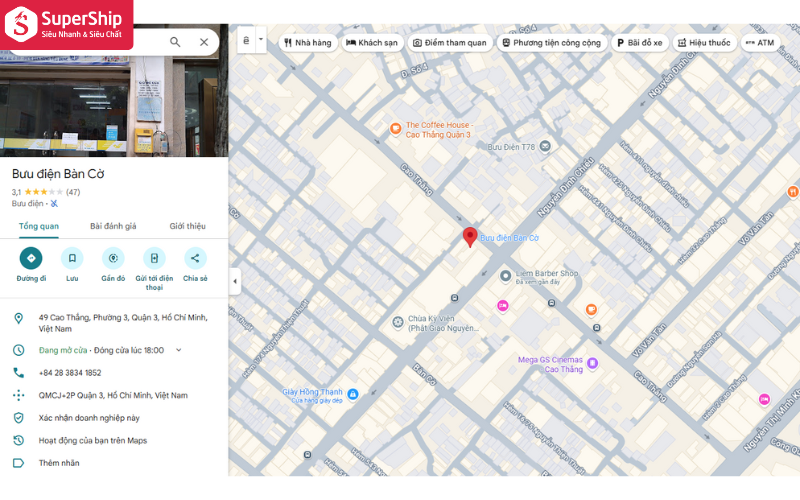Open the Bài đánh giá tab
Screen dimensions: 800x500
click(113, 226)
